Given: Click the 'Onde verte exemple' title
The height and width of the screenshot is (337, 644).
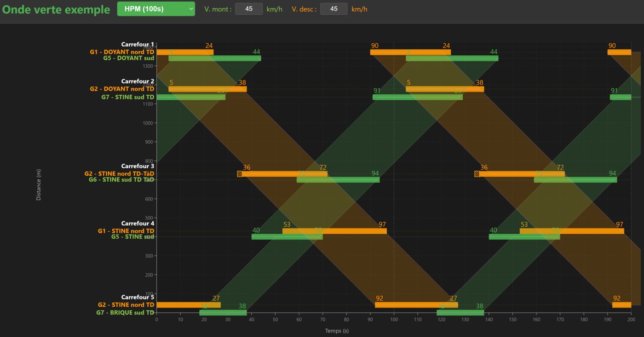Looking at the screenshot, I should (x=56, y=9).
